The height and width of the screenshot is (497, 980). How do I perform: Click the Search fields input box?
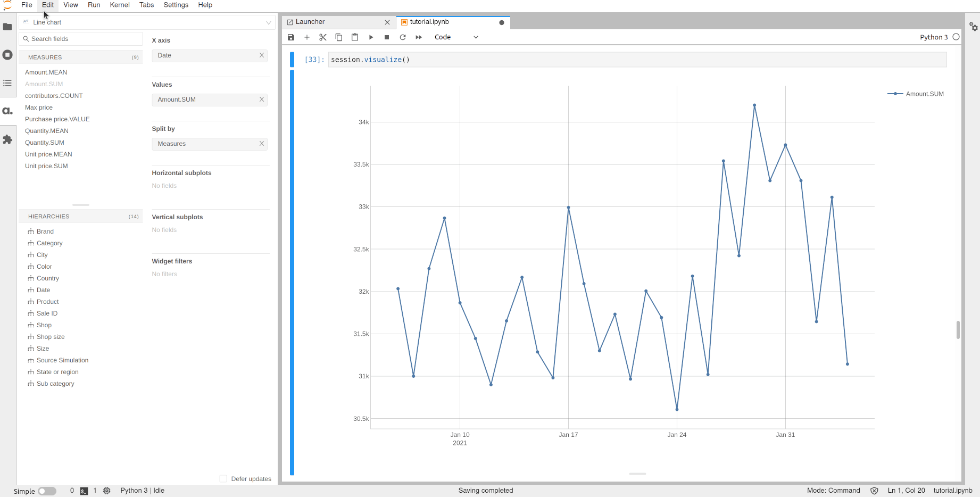(x=81, y=39)
